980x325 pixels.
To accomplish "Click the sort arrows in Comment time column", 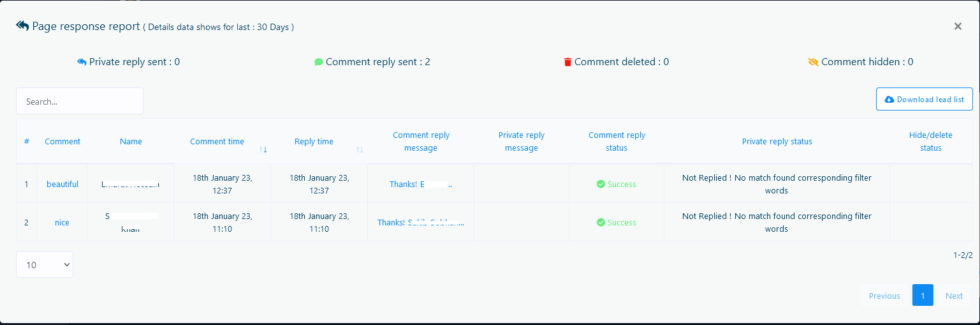I will [x=263, y=149].
